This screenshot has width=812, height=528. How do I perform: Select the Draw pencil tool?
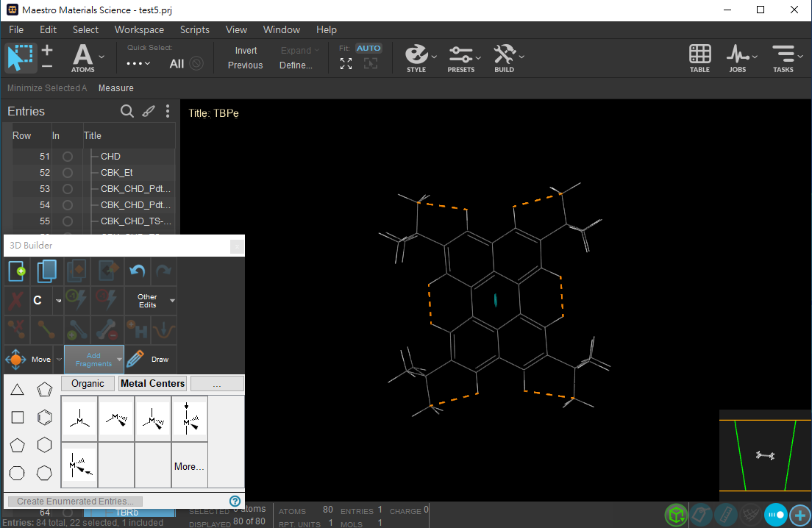(x=149, y=359)
